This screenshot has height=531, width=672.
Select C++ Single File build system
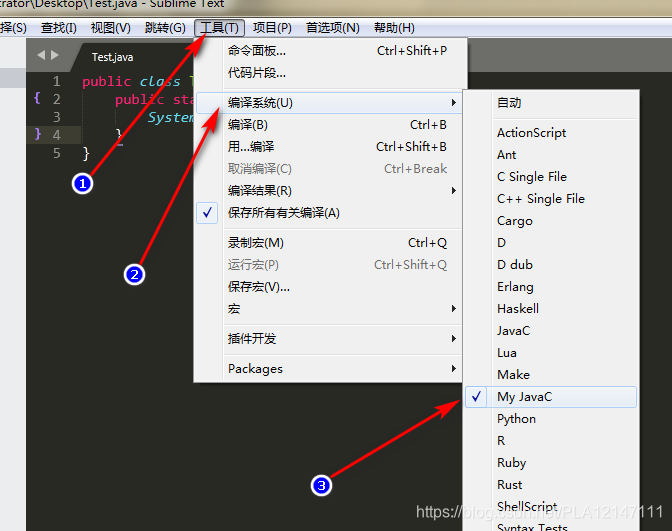tap(551, 199)
